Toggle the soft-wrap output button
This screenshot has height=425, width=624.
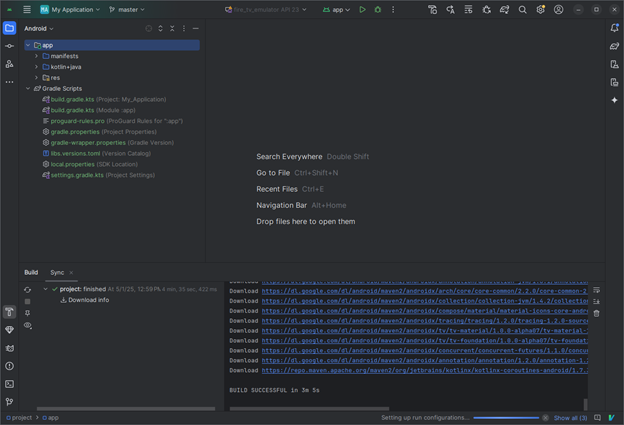[597, 290]
